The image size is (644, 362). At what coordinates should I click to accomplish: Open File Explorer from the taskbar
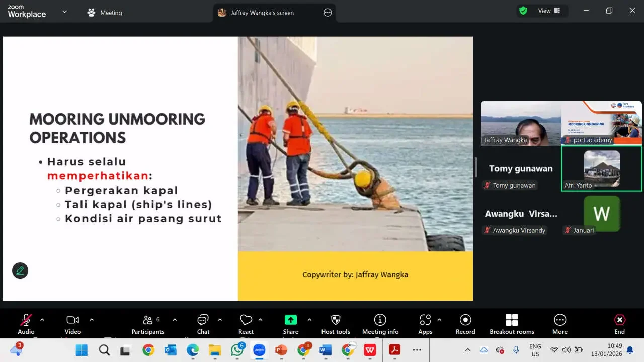[x=215, y=350]
